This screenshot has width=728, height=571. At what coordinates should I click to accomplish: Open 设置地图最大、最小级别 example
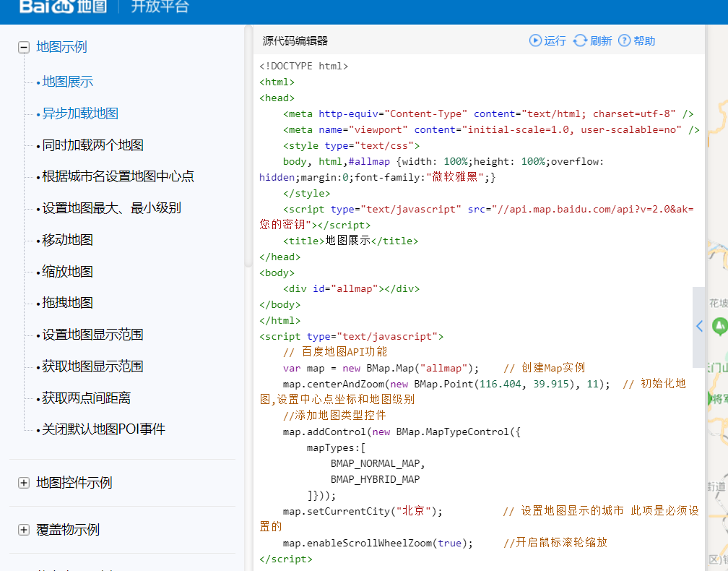click(111, 208)
